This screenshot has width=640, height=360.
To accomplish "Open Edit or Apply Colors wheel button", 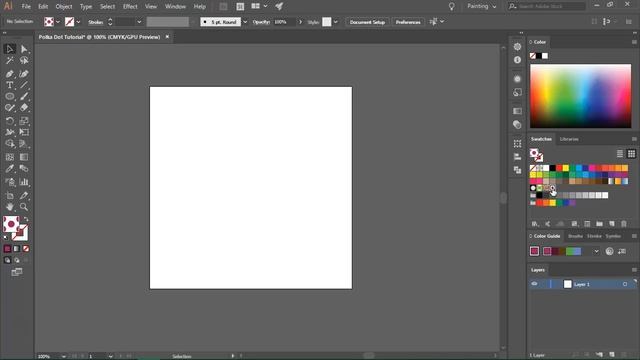I will click(609, 251).
